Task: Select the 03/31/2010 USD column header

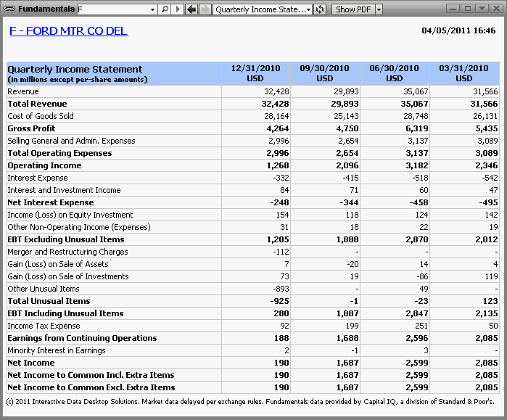Action: pyautogui.click(x=464, y=73)
